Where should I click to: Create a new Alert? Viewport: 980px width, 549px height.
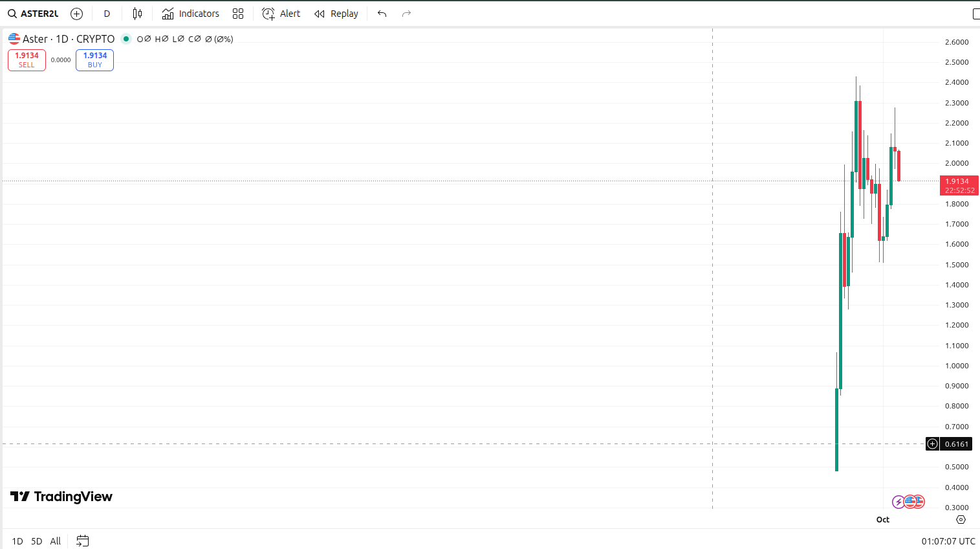click(x=281, y=14)
